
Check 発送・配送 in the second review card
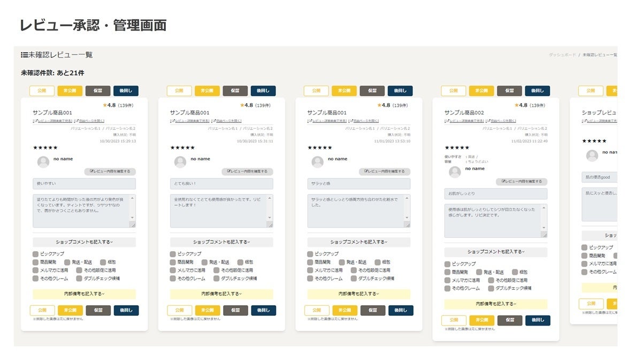click(x=205, y=262)
